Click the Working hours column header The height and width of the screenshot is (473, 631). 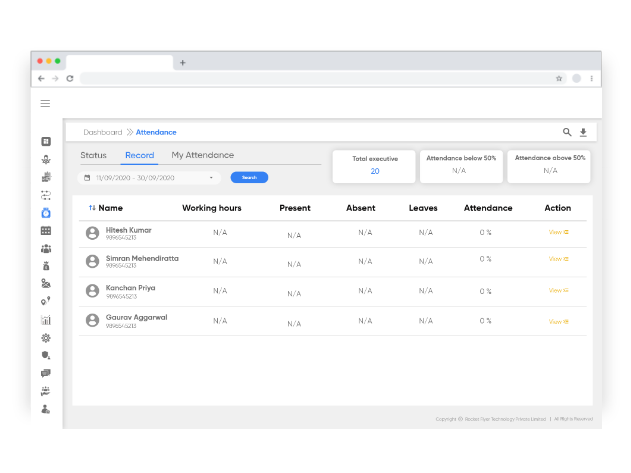[x=212, y=208]
